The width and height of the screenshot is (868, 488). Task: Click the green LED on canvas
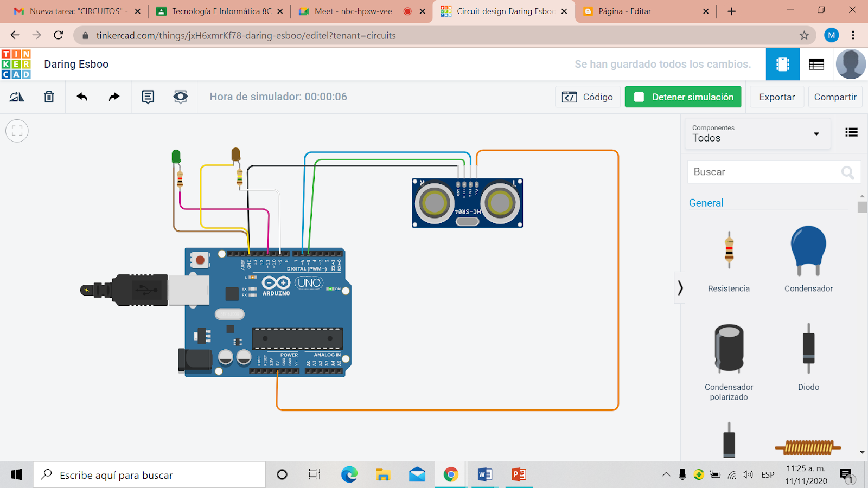176,157
